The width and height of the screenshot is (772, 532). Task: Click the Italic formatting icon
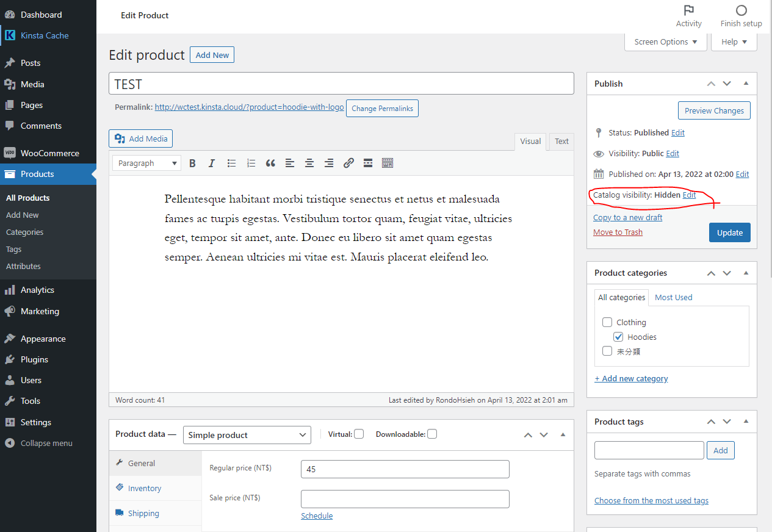coord(212,163)
